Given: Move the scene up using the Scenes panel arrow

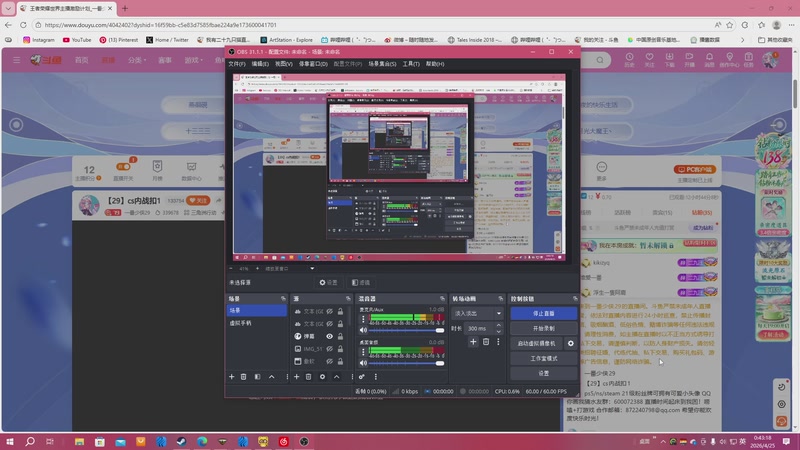Looking at the screenshot, I should click(x=271, y=377).
